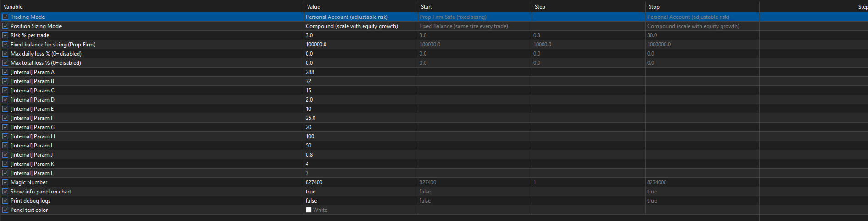Image resolution: width=868 pixels, height=221 pixels.
Task: Toggle Max daily loss % checkbox
Action: coord(5,54)
